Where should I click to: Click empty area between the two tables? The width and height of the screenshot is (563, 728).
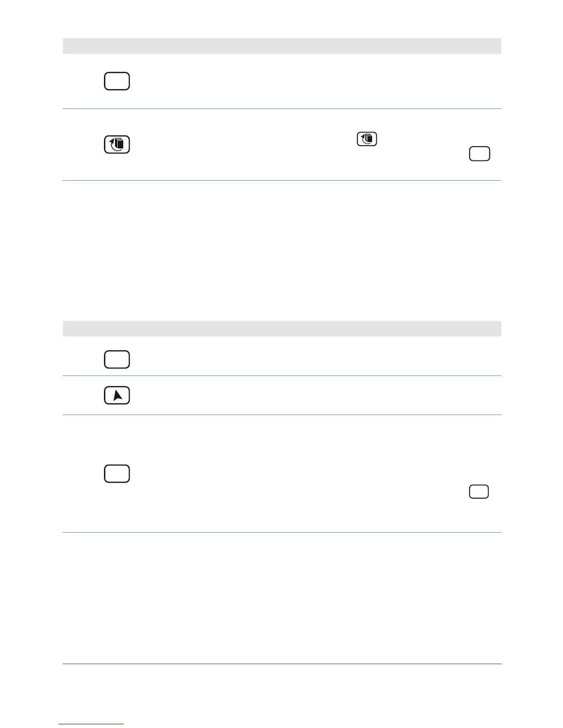(x=281, y=250)
